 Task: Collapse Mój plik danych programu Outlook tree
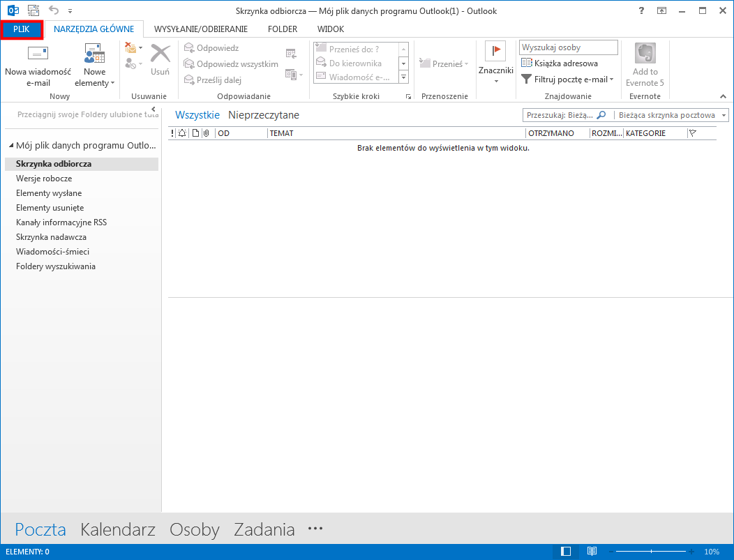(x=11, y=146)
